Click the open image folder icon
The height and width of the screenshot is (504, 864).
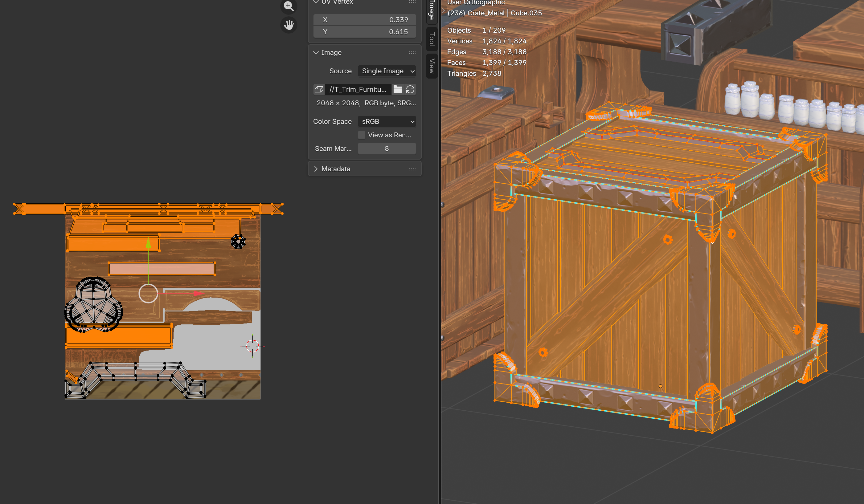398,89
